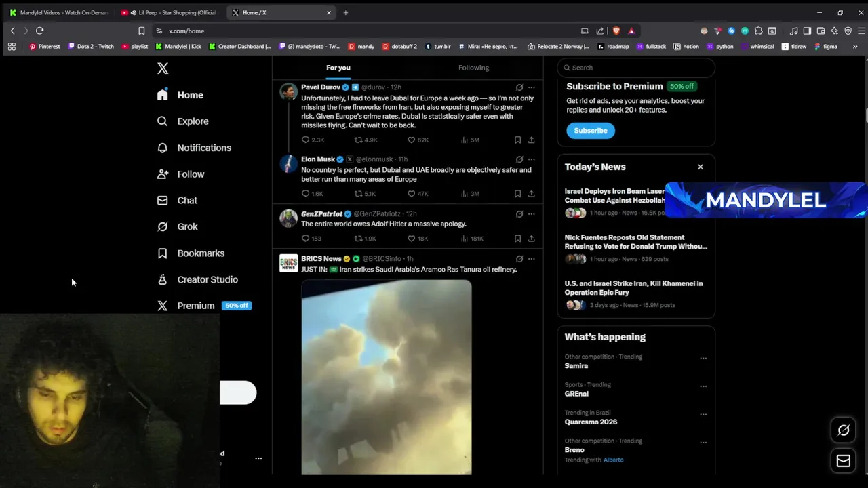Open Creator Studio from sidebar
The width and height of the screenshot is (868, 488).
tap(198, 279)
